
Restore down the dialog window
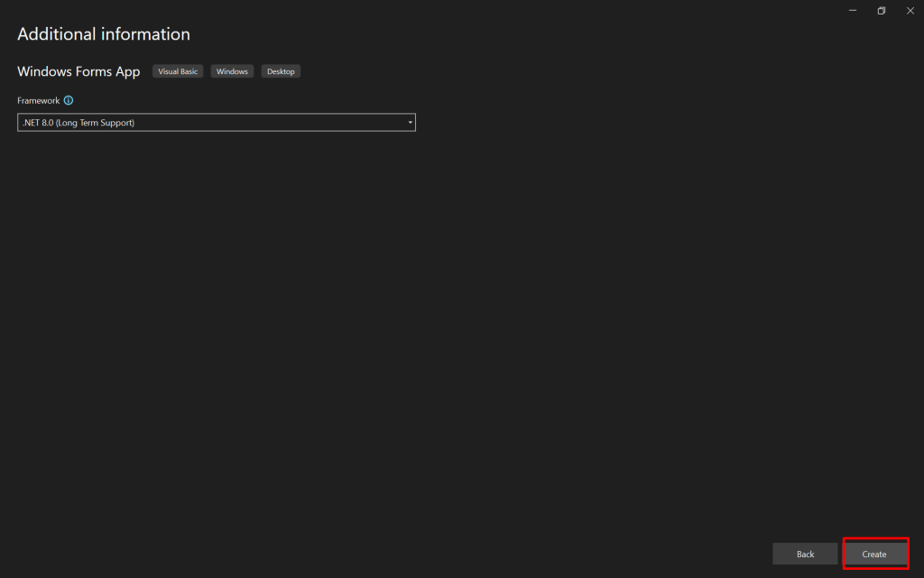[x=882, y=11]
